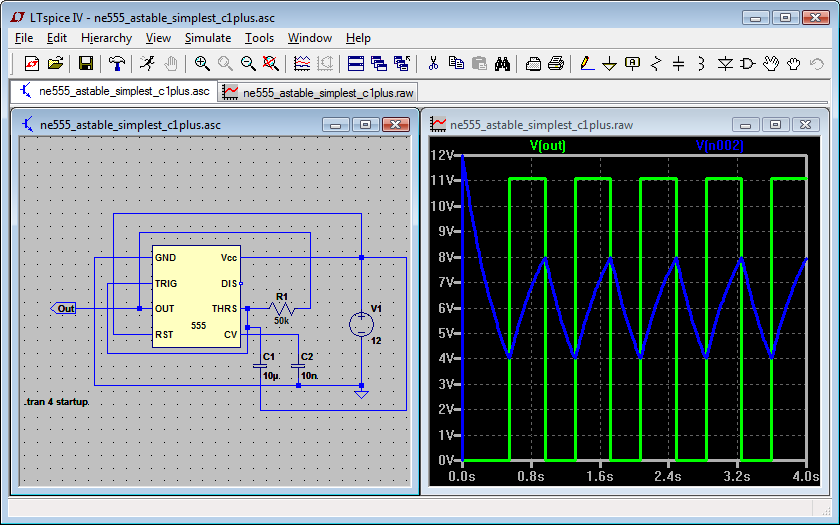Click the ground symbol in schematic
The image size is (840, 525).
[362, 394]
